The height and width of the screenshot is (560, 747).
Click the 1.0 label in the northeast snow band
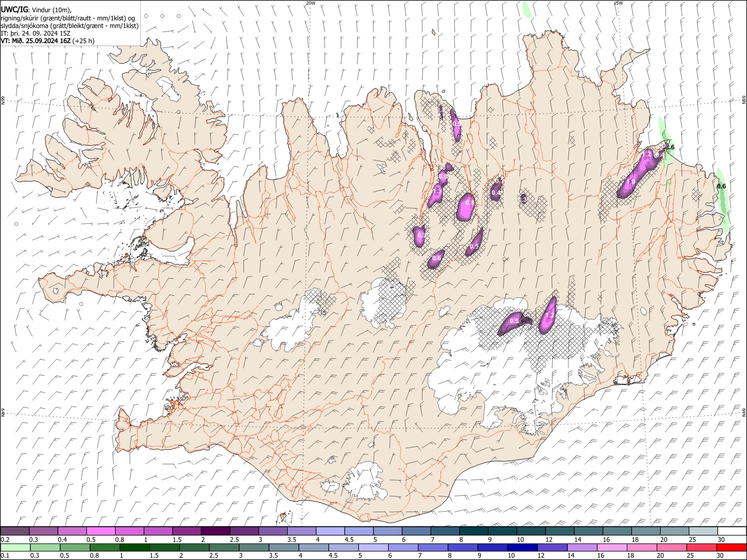(631, 181)
